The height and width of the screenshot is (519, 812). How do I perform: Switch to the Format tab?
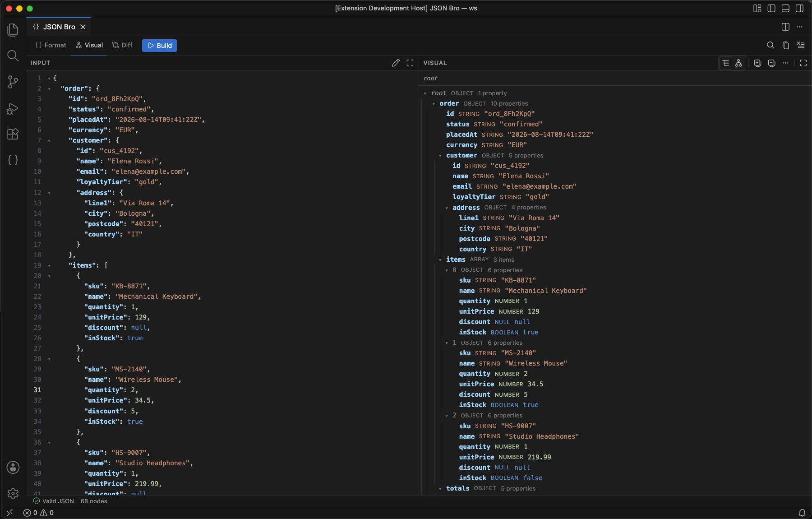coord(51,45)
